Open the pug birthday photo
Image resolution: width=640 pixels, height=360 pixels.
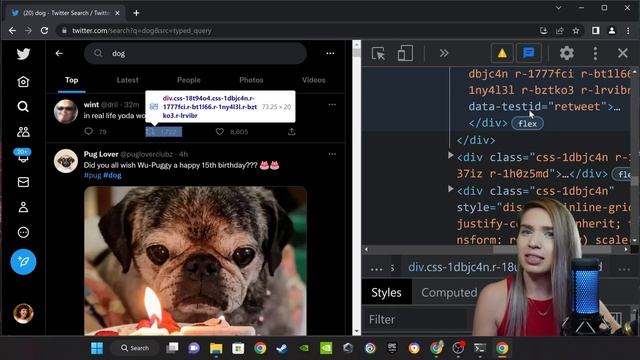pyautogui.click(x=196, y=261)
